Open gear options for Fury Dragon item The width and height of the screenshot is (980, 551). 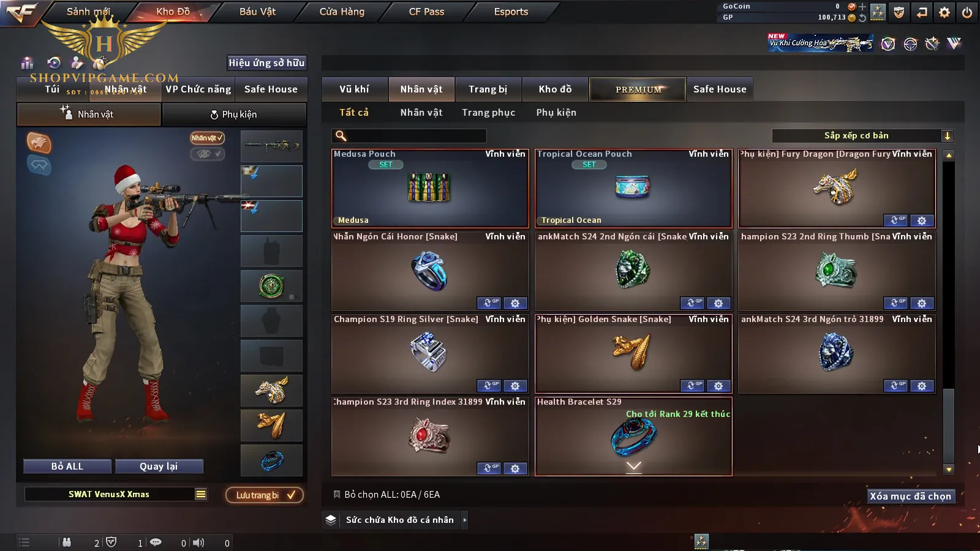922,220
